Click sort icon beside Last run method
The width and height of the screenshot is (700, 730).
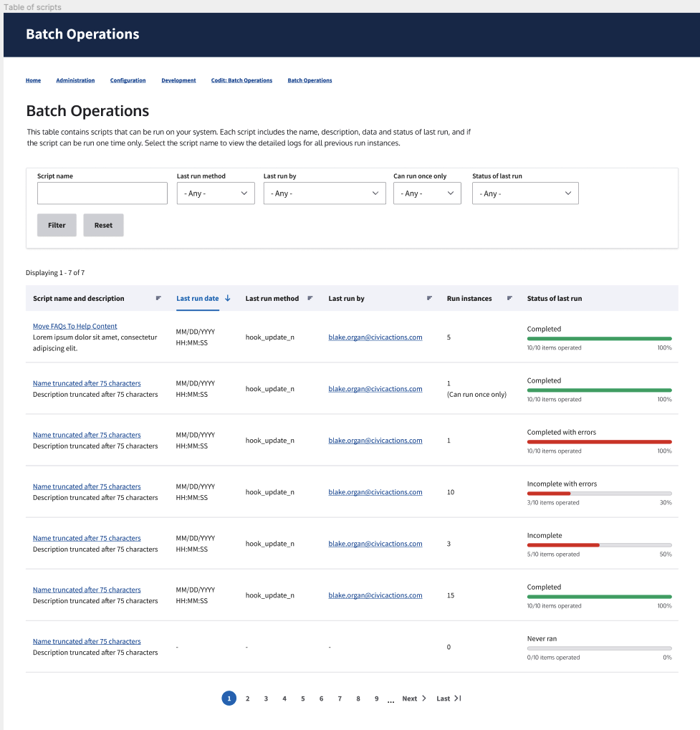pyautogui.click(x=310, y=298)
